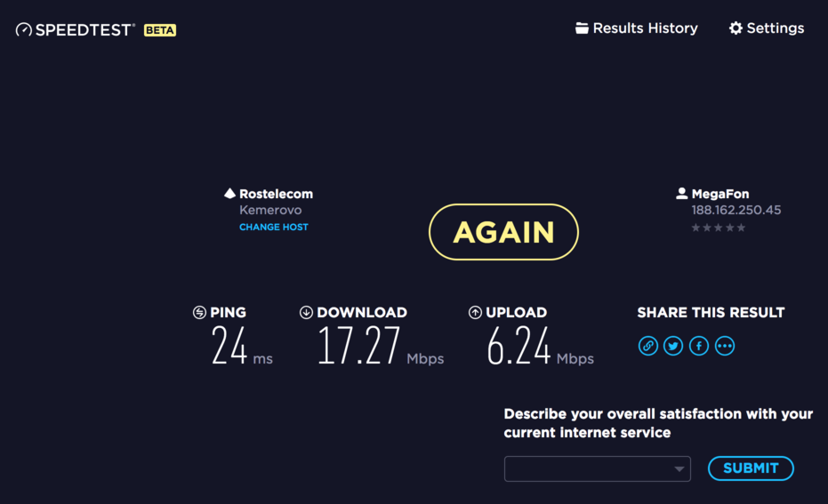The image size is (828, 504).
Task: Click the satisfaction selection field
Action: click(x=598, y=468)
